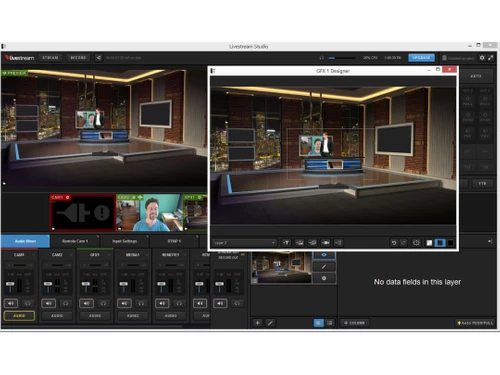Click the headphone monitor button on GFX1 channel

click(x=103, y=303)
